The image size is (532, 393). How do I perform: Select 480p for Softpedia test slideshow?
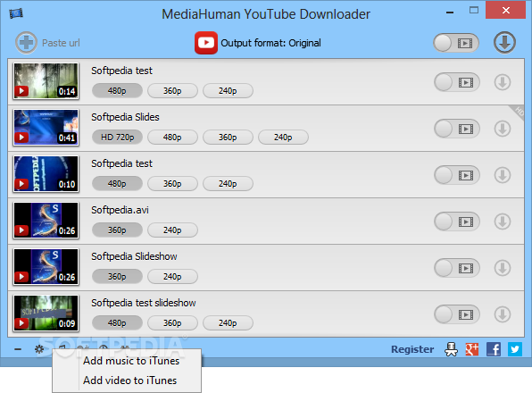pyautogui.click(x=118, y=323)
